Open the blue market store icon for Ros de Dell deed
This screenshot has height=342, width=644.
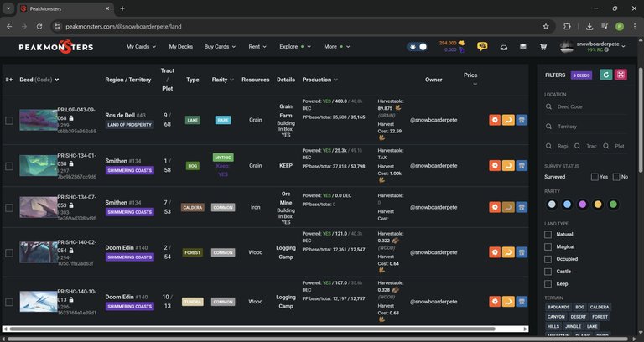coord(522,120)
